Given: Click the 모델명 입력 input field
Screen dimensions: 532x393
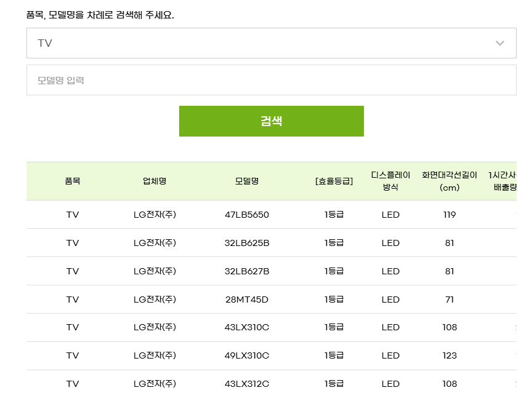Looking at the screenshot, I should (x=271, y=79).
